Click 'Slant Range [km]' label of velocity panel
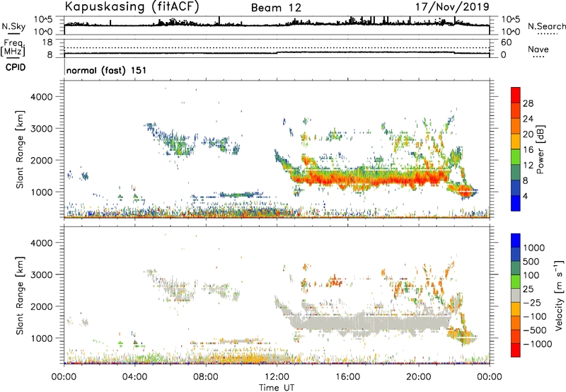 [x=20, y=296]
